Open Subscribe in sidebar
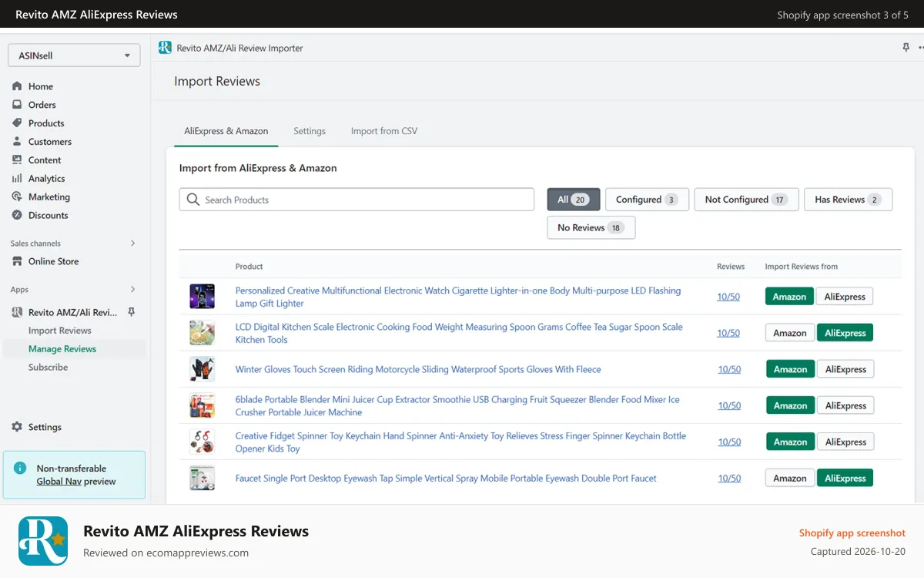This screenshot has height=578, width=924. coord(49,368)
